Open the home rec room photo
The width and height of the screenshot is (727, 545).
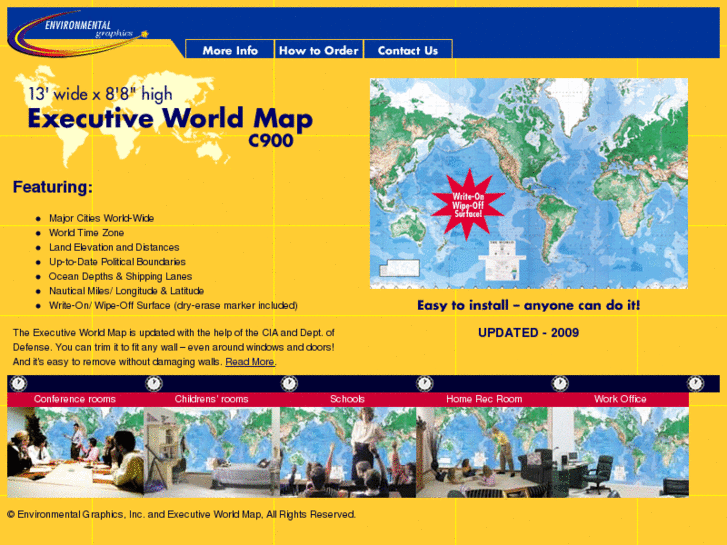pyautogui.click(x=484, y=452)
